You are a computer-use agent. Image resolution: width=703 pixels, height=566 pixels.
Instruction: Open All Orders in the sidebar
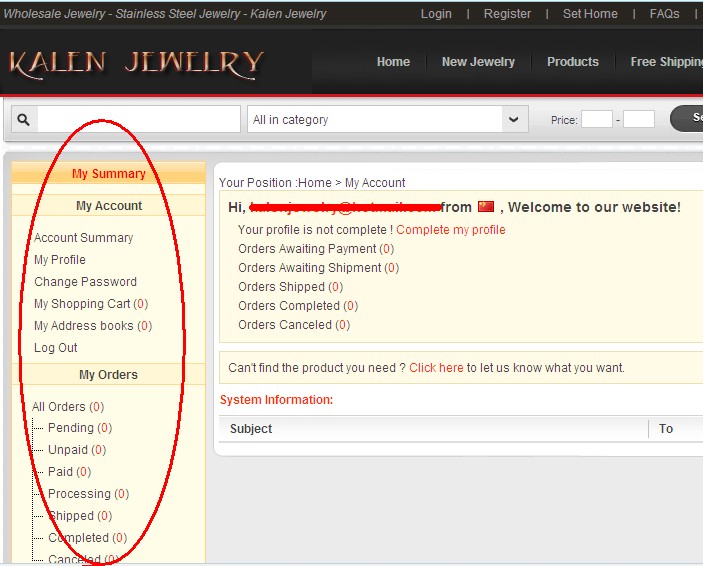pos(68,407)
